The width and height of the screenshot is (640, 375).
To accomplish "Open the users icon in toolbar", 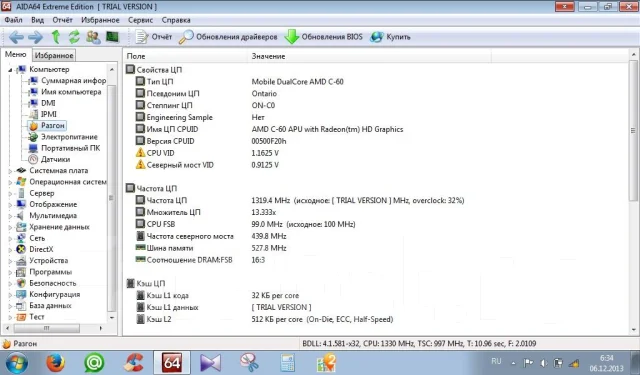I will (93, 37).
